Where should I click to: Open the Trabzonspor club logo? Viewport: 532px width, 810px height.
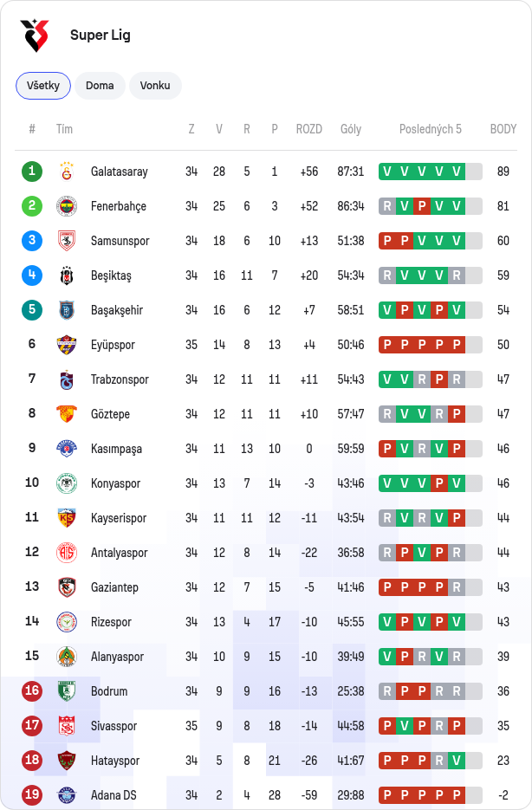tap(67, 379)
